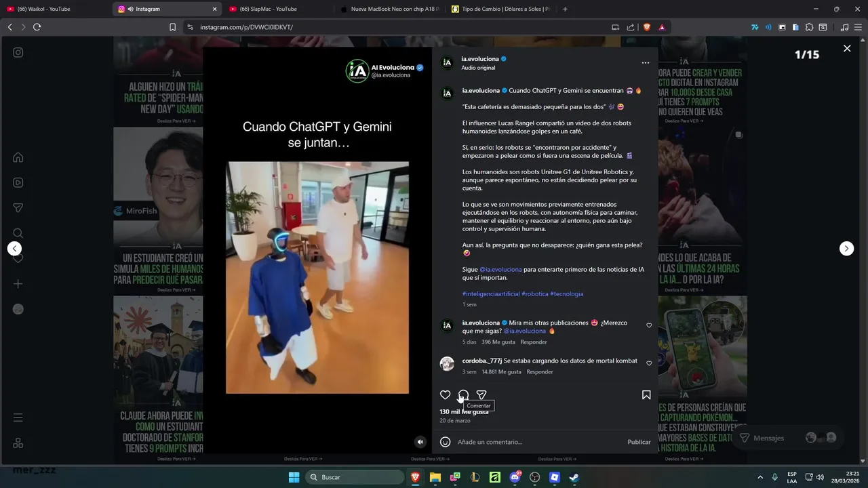
Task: Bookmark this page in the browser
Action: point(172,27)
